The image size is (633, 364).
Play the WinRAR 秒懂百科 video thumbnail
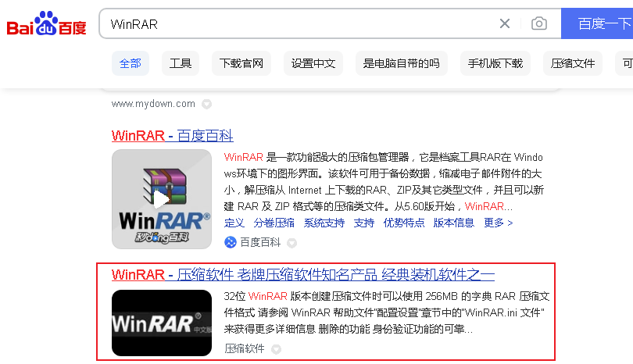pos(162,199)
